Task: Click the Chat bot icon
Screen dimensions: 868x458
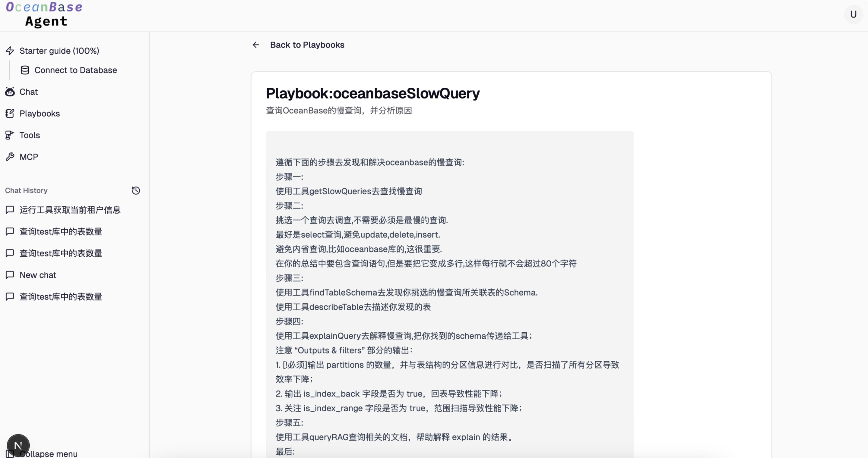Action: [10, 92]
